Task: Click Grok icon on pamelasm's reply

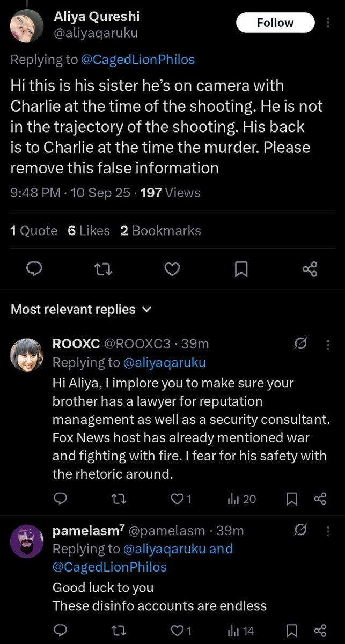Action: pyautogui.click(x=301, y=531)
